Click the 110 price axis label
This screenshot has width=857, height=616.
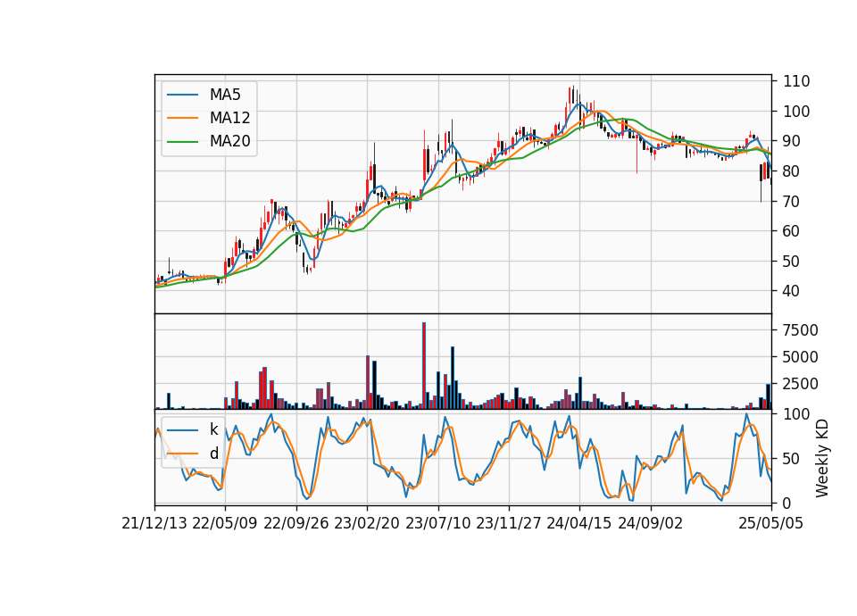coord(796,81)
